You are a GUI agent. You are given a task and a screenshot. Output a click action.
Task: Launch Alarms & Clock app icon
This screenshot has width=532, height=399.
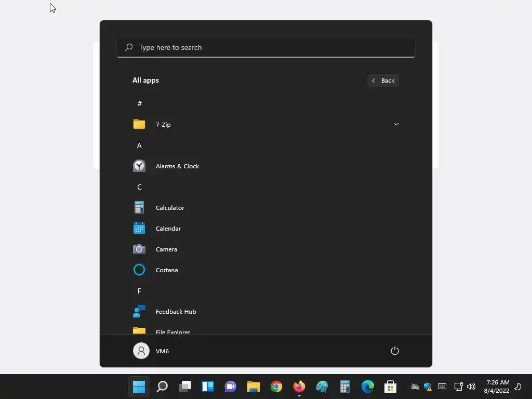pyautogui.click(x=139, y=166)
